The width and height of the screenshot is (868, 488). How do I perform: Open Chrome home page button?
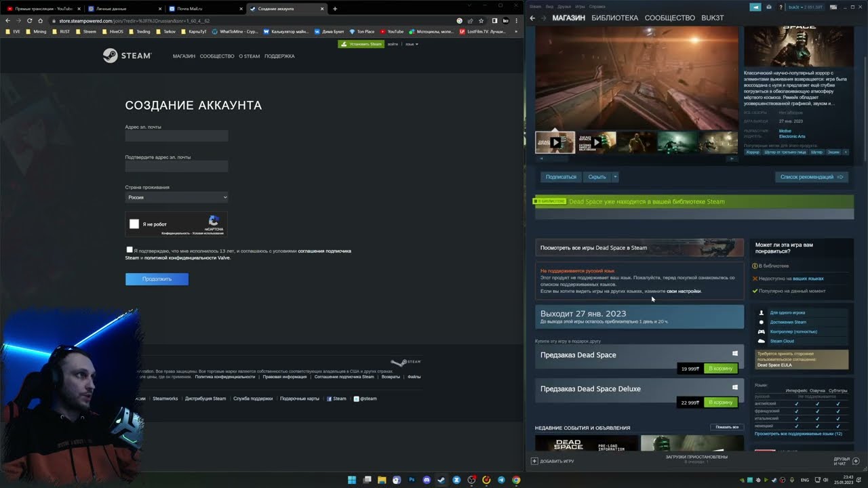(40, 21)
